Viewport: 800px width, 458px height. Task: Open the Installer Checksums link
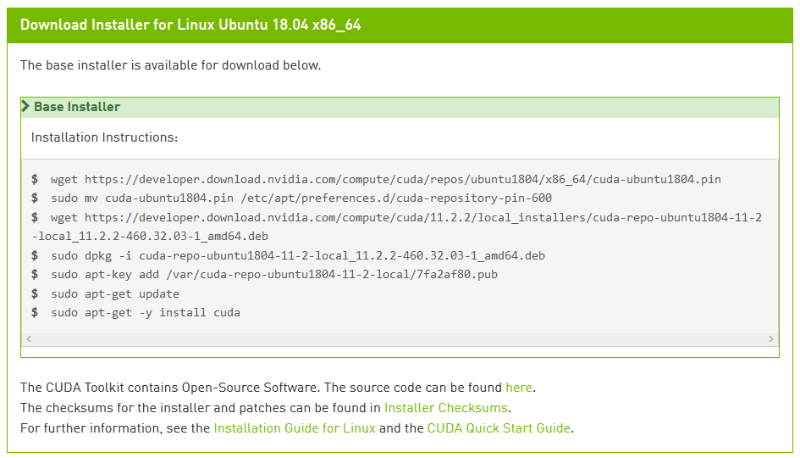click(446, 407)
